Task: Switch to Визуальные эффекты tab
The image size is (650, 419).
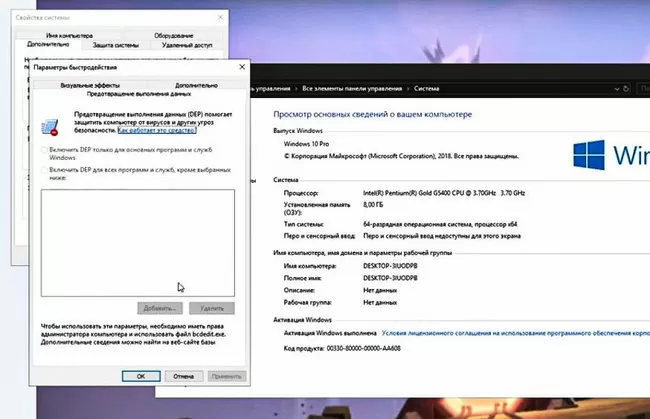Action: [x=90, y=85]
